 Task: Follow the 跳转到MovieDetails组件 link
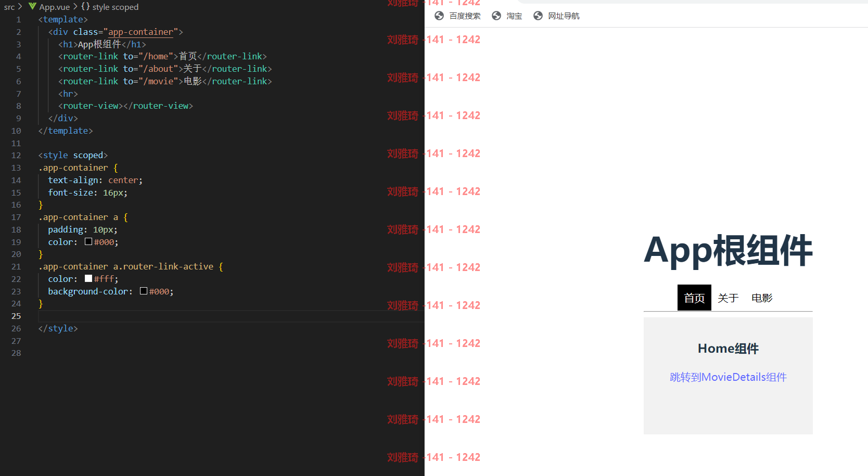pyautogui.click(x=728, y=377)
